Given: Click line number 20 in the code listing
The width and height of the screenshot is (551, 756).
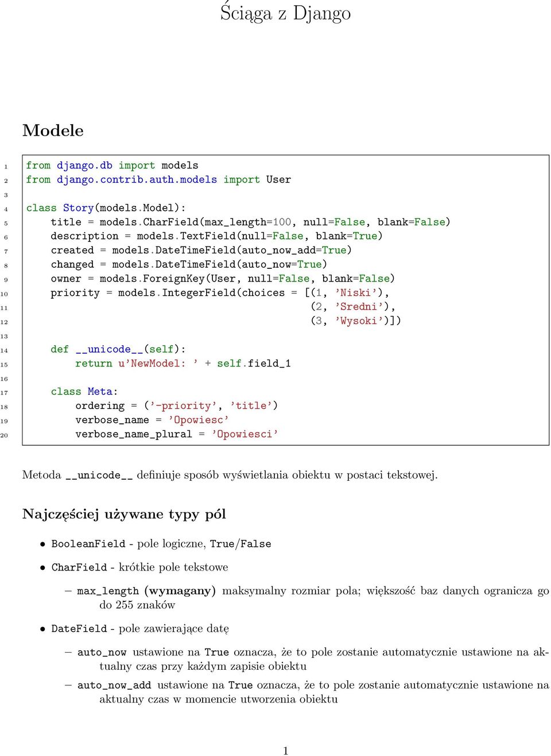Looking at the screenshot, I should [x=5, y=435].
